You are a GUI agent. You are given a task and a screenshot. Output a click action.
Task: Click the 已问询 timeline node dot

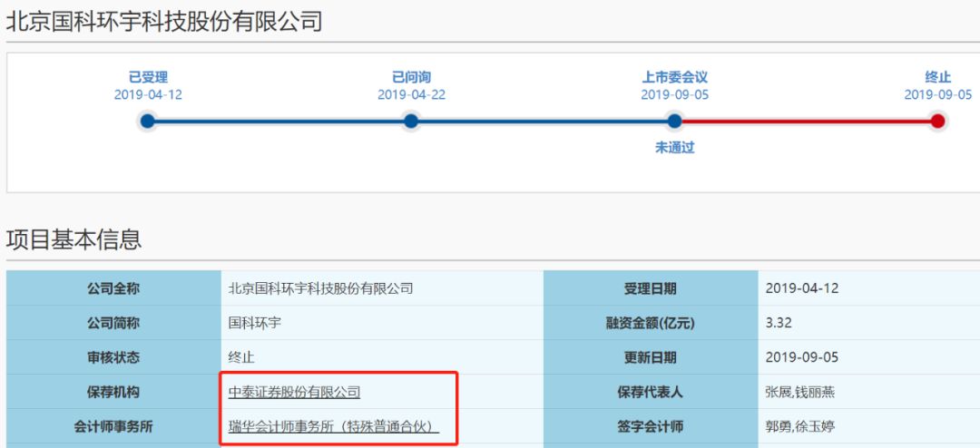pyautogui.click(x=411, y=122)
